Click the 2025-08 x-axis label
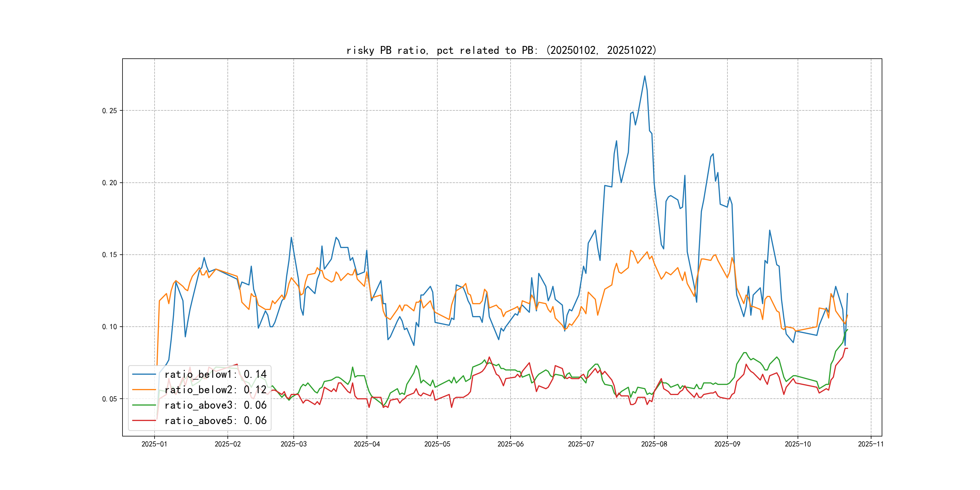 point(654,444)
